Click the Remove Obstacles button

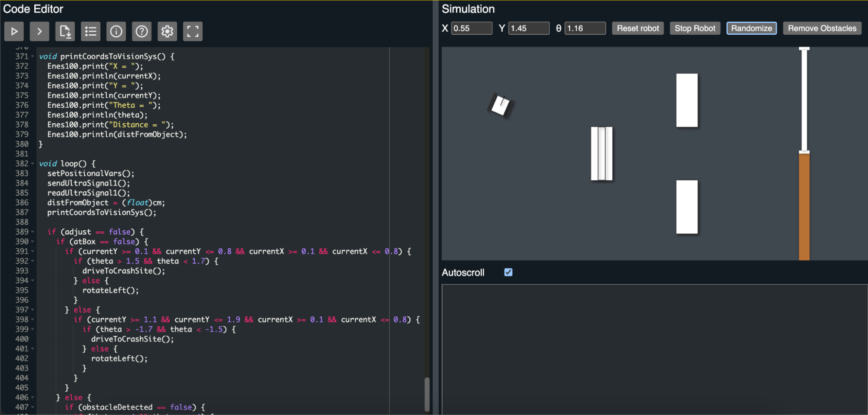tap(822, 28)
